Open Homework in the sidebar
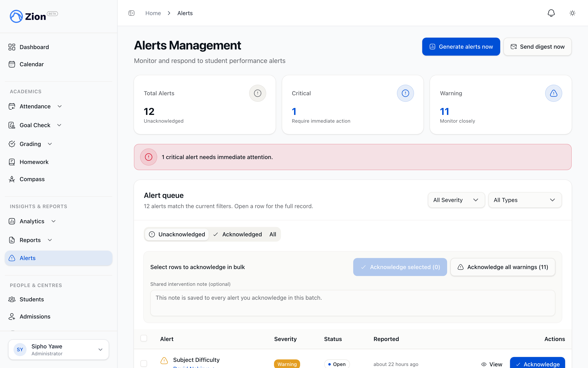Screen dimensions: 588x368 pos(59,162)
